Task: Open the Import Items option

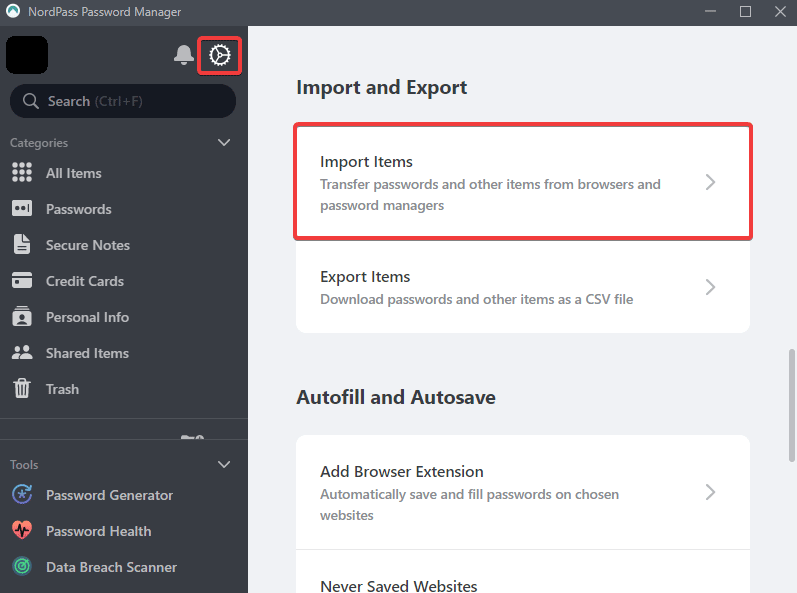Action: click(x=523, y=182)
